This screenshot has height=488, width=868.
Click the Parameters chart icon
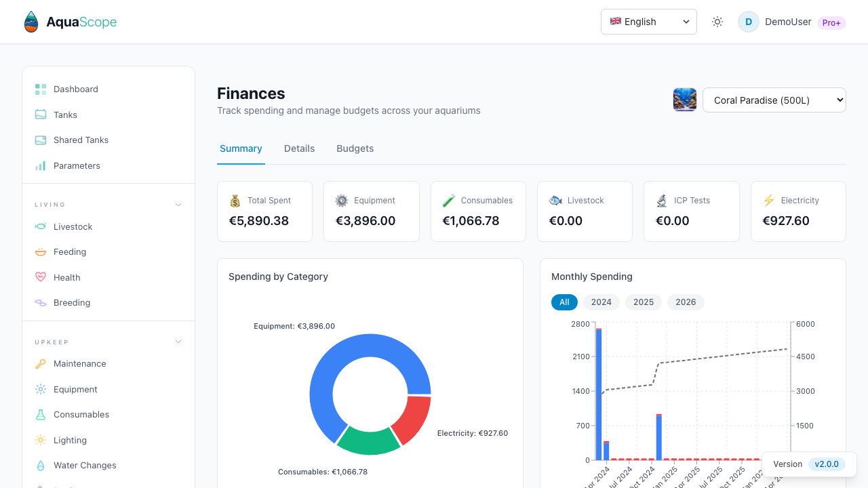[x=41, y=165]
